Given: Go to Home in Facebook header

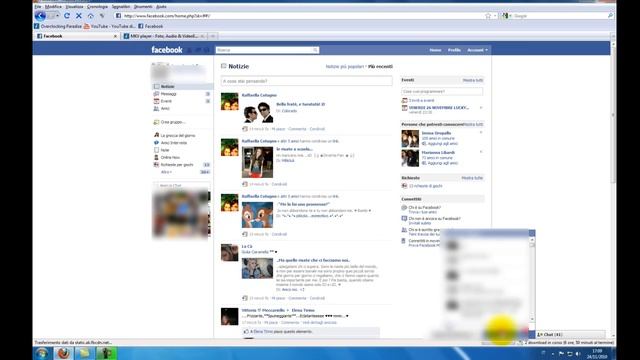Looking at the screenshot, I should point(435,50).
